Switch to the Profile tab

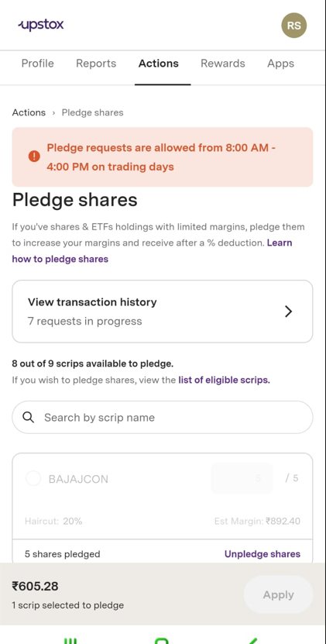pyautogui.click(x=37, y=64)
